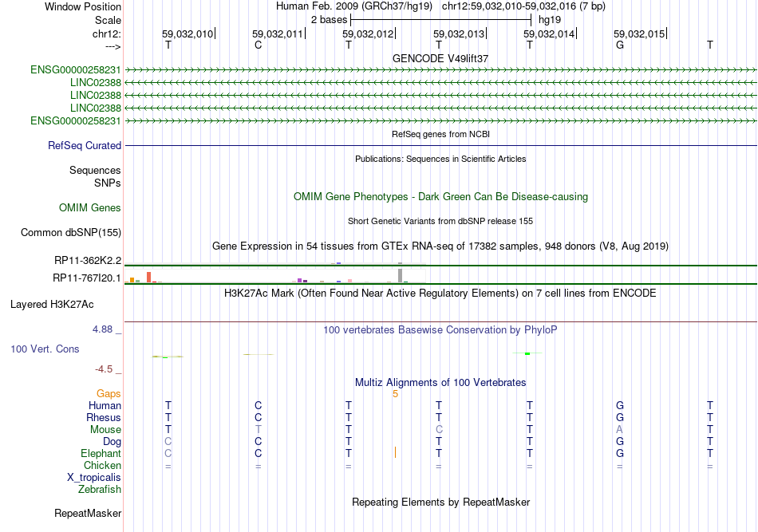Viewport: 758px width, 532px height.
Task: Click the orange gap count 5
Action: tap(396, 394)
